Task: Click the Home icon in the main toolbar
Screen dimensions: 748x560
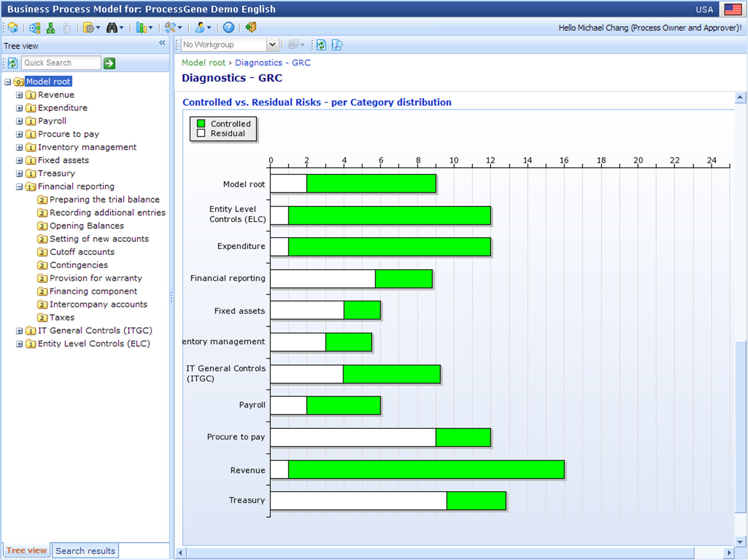Action: [12, 28]
